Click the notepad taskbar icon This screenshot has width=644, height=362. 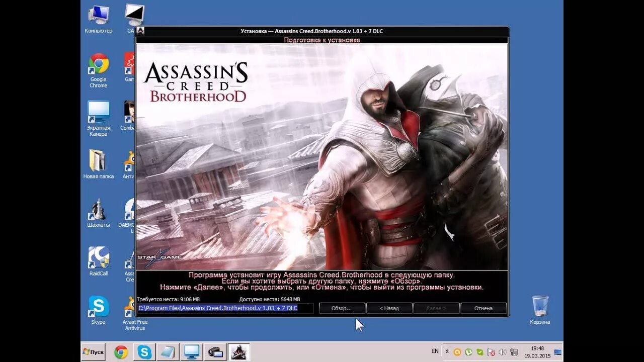[168, 352]
